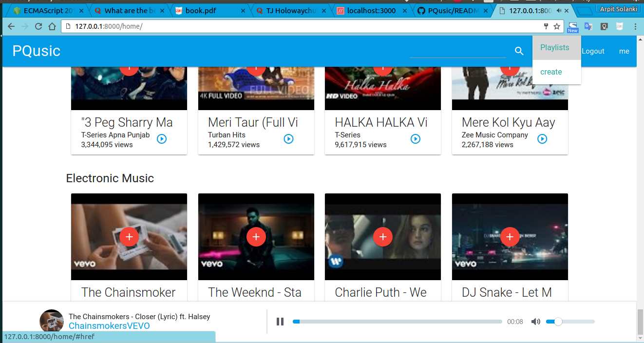Go forward with browser forward arrow
Viewport: 644px width, 343px height.
pos(25,26)
